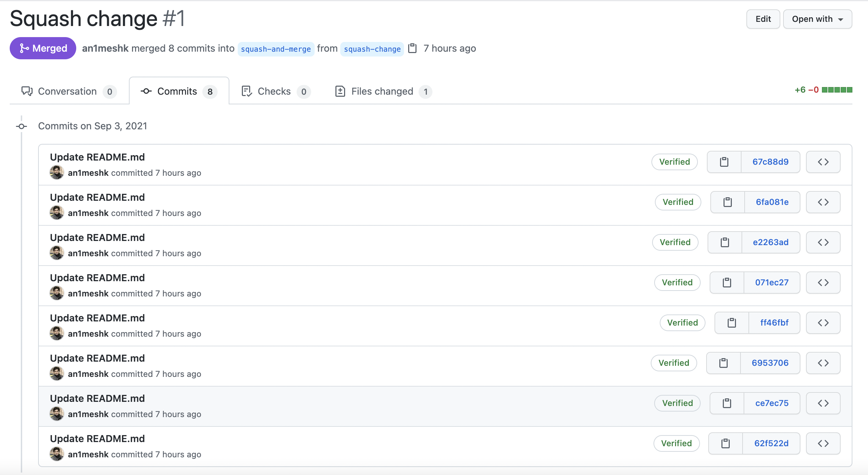Copy full SHA for commit e2263ad
Screen dimensions: 868x475
click(725, 242)
